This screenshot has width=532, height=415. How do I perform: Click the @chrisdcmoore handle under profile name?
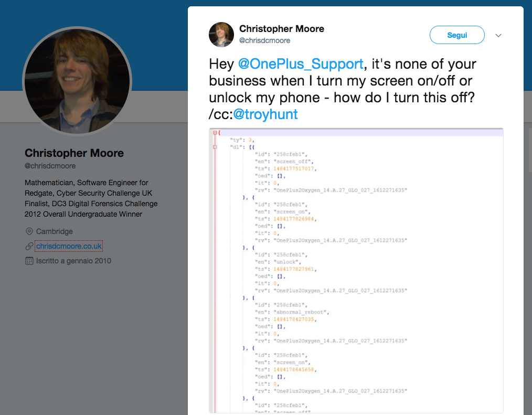(50, 166)
